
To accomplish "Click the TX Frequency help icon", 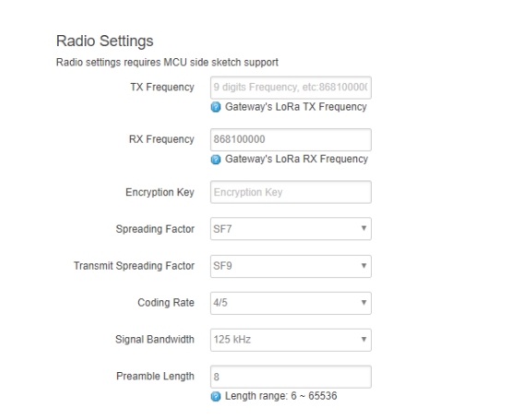I will point(216,107).
